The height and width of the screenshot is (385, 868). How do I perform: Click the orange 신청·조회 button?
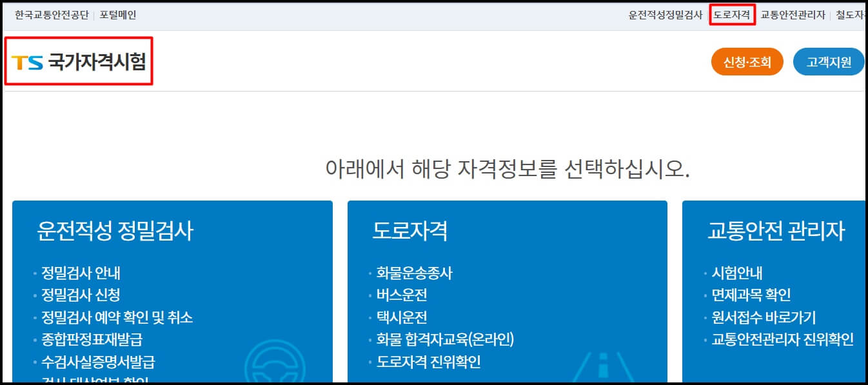click(x=747, y=62)
